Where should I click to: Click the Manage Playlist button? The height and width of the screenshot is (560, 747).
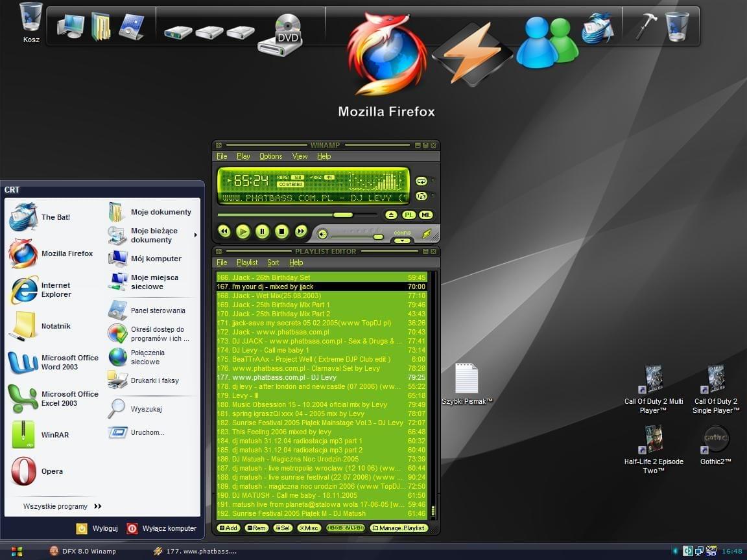[x=399, y=528]
